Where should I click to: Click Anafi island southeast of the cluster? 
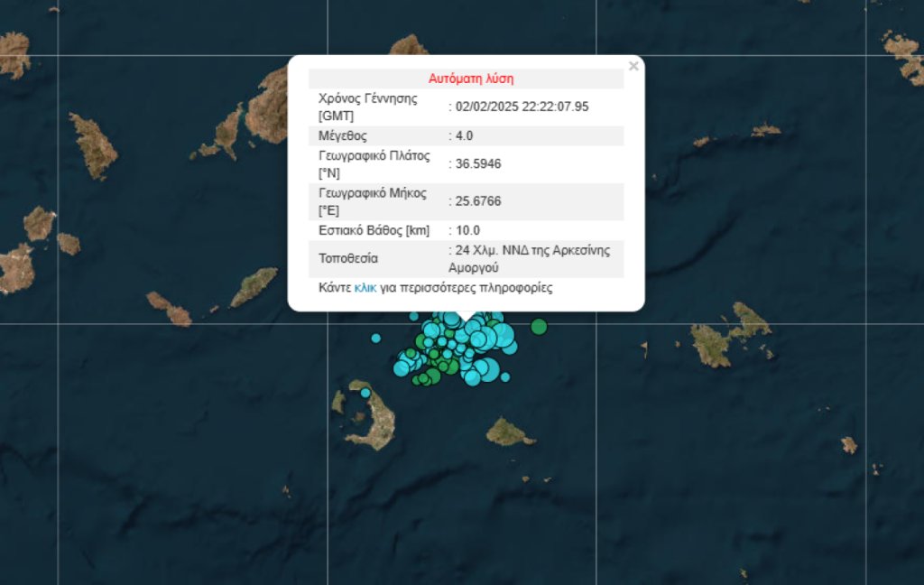pos(510,433)
